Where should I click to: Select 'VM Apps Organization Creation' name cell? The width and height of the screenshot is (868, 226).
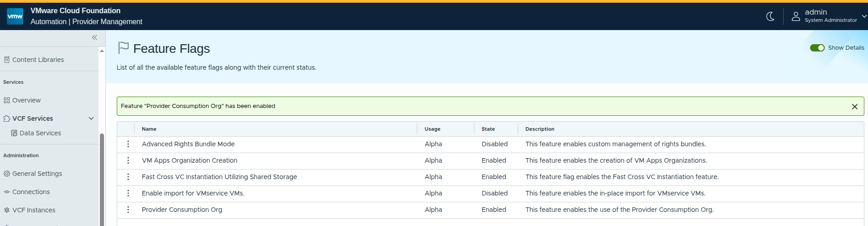click(189, 160)
